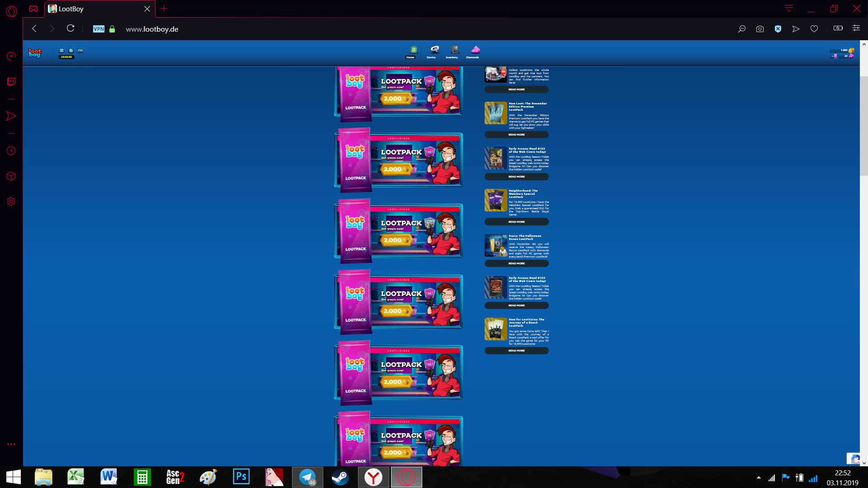View site security lock information
Screen dimensions: 868x488
point(112,29)
